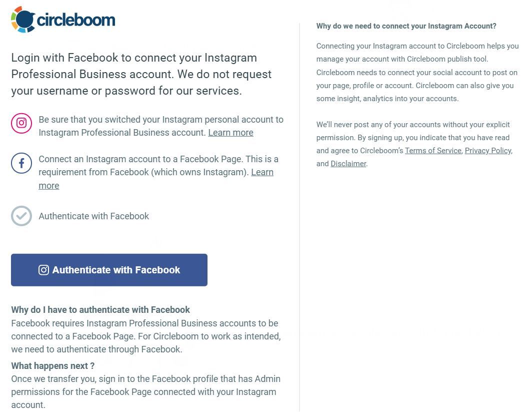
Task: Click the Why authenticate with Facebook heading
Action: click(100, 309)
